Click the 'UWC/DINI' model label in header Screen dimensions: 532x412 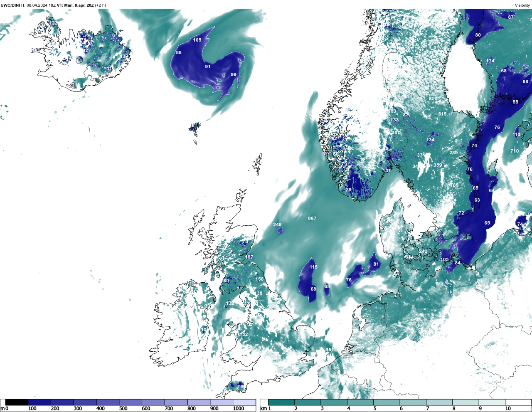[10, 5]
